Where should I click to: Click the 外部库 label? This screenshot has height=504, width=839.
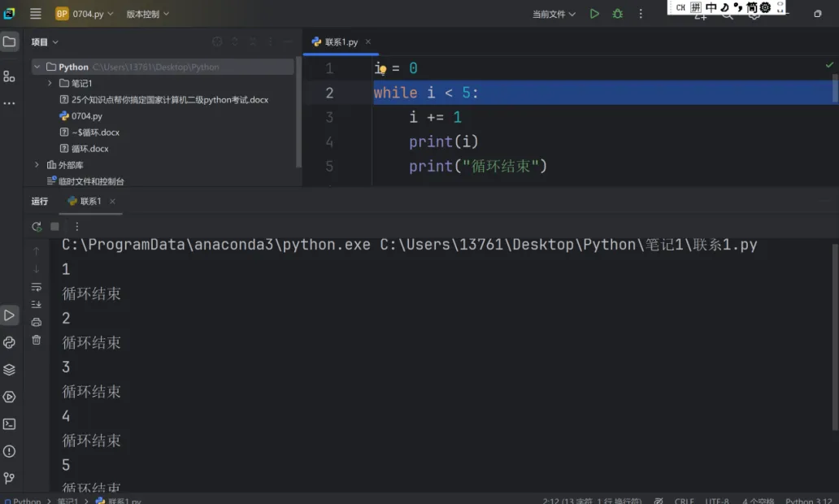point(71,165)
